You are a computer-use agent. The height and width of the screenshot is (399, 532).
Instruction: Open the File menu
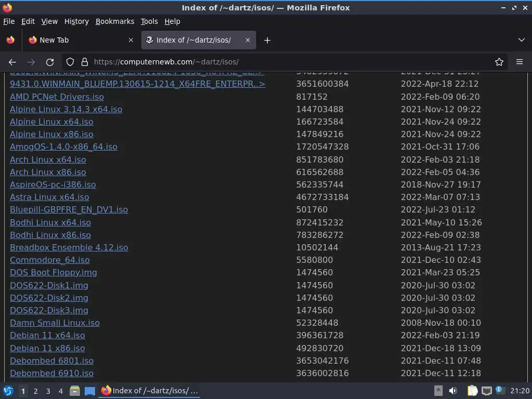pyautogui.click(x=9, y=21)
